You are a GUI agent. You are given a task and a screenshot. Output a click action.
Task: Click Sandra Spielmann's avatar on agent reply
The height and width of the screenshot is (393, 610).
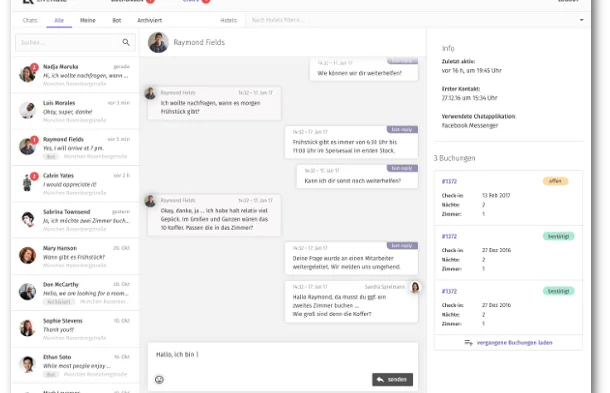(x=415, y=287)
